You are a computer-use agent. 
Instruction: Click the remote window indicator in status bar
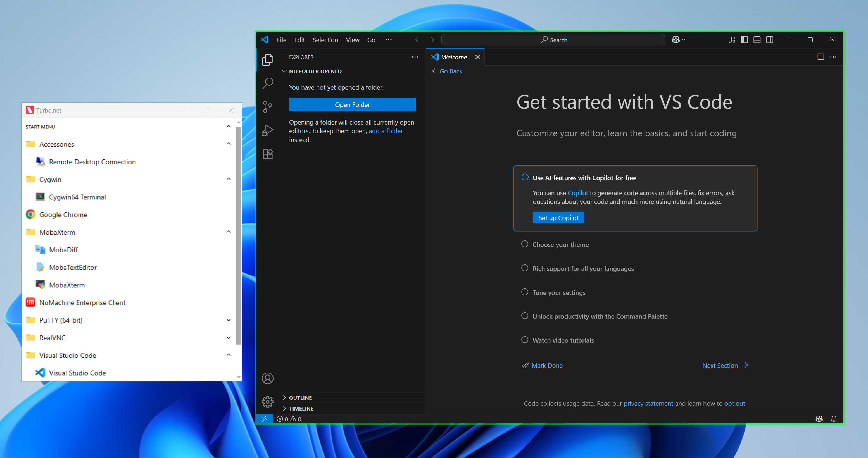(265, 419)
